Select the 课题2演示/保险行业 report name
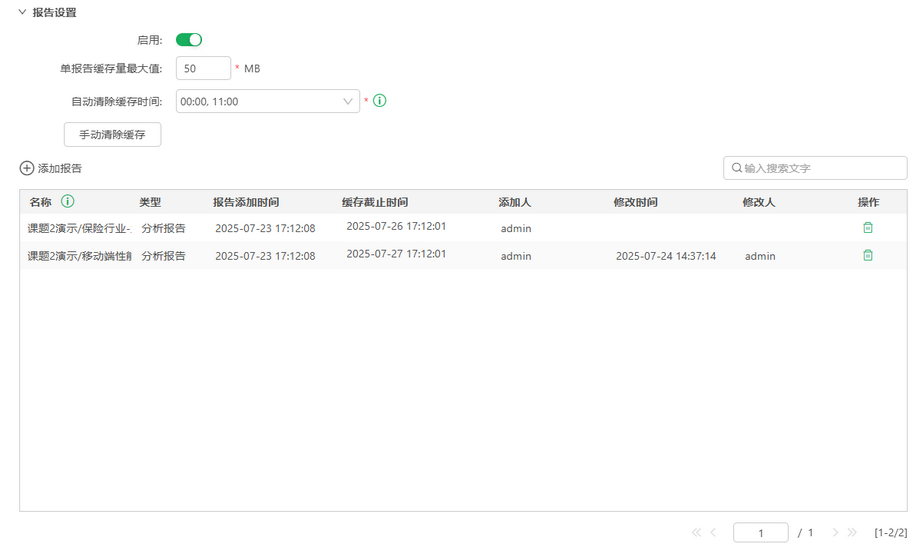This screenshot has height=551, width=920. pyautogui.click(x=80, y=228)
